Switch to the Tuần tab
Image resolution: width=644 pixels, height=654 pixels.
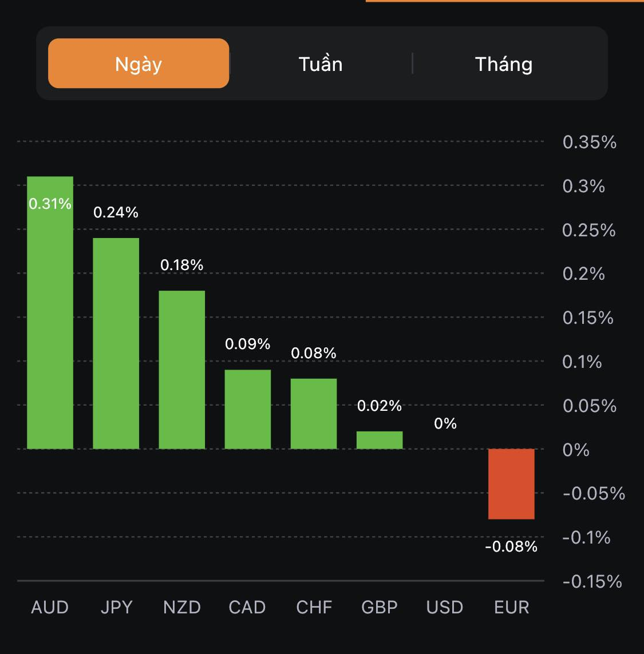coord(321,64)
